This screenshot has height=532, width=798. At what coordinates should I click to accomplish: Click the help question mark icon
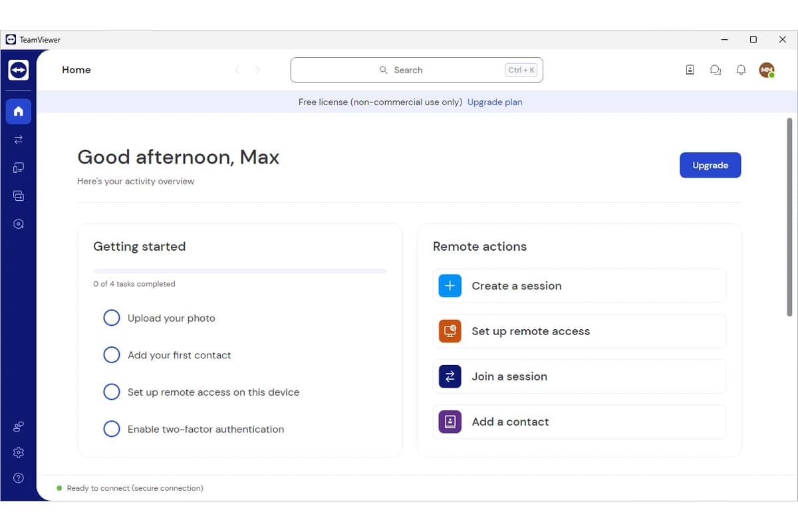click(x=19, y=477)
